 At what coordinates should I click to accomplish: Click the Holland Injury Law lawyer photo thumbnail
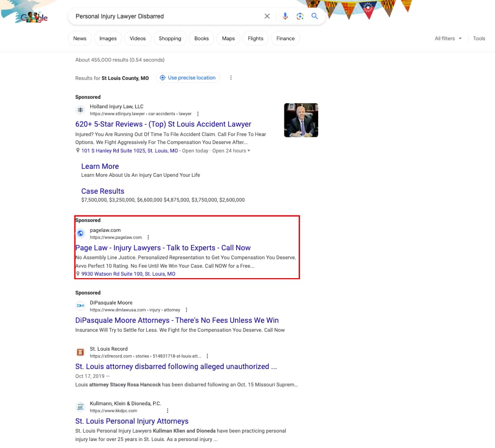(x=301, y=120)
